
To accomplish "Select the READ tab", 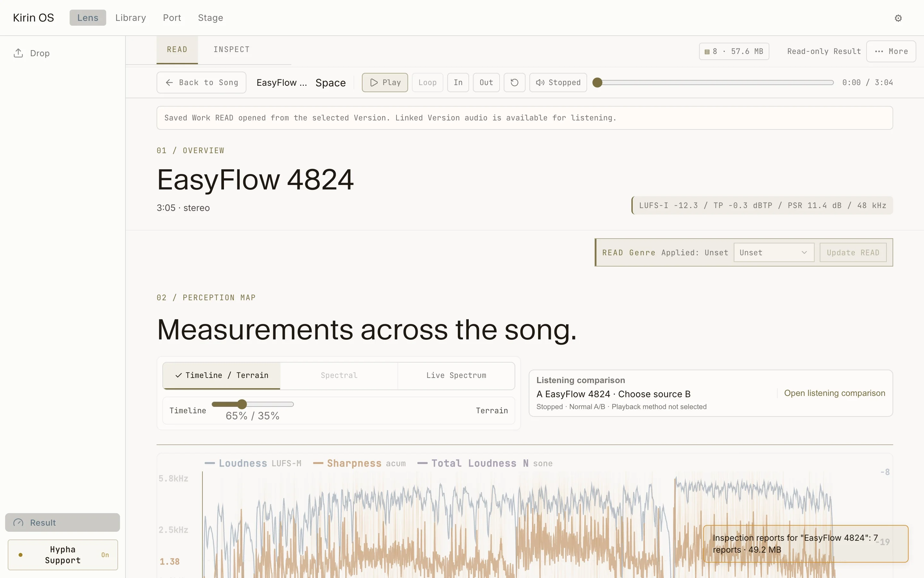I will coord(177,50).
